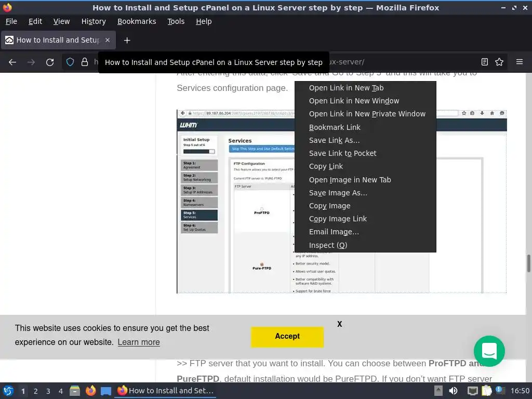Choose Open Link in New Private Window

(365, 114)
